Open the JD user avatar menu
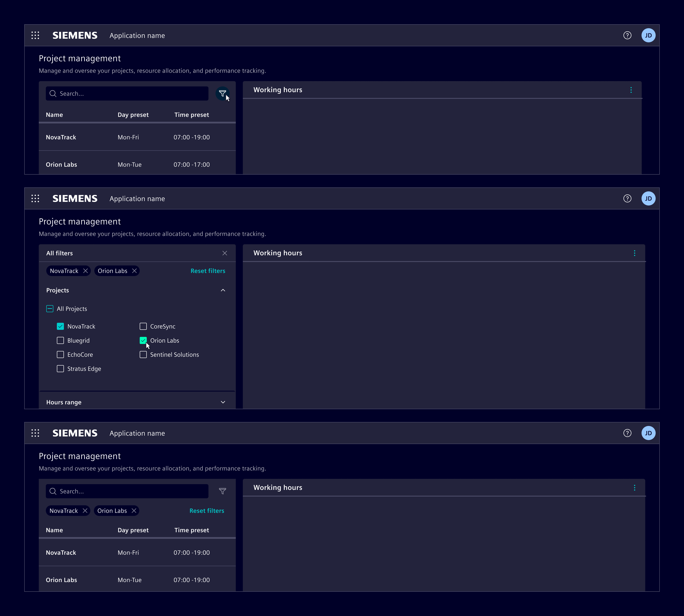Screen dimensions: 684x616 click(x=649, y=35)
